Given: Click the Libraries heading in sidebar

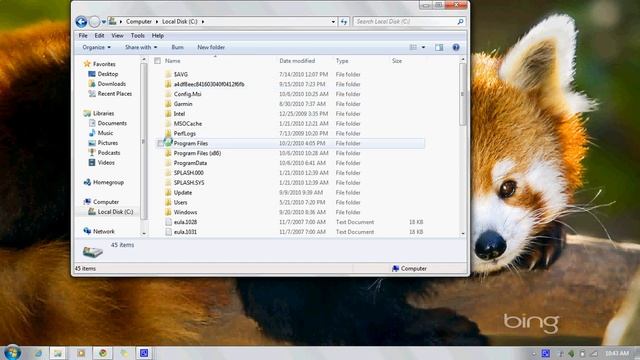Looking at the screenshot, I should 103,113.
